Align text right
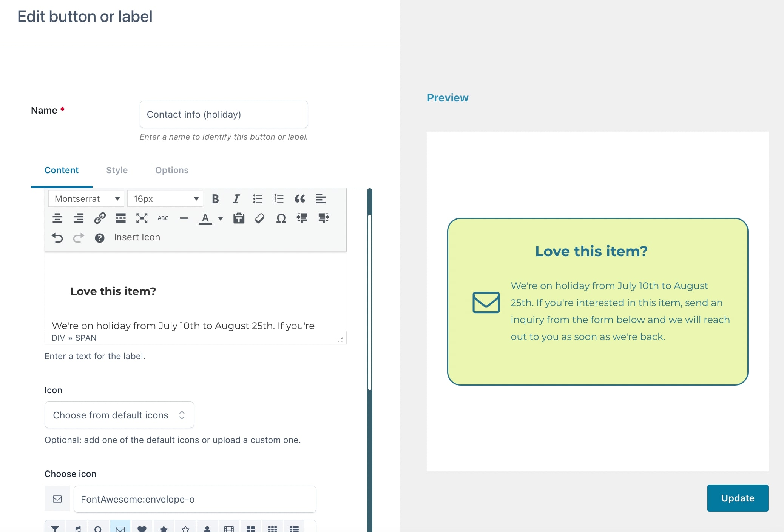This screenshot has width=784, height=532. [79, 218]
